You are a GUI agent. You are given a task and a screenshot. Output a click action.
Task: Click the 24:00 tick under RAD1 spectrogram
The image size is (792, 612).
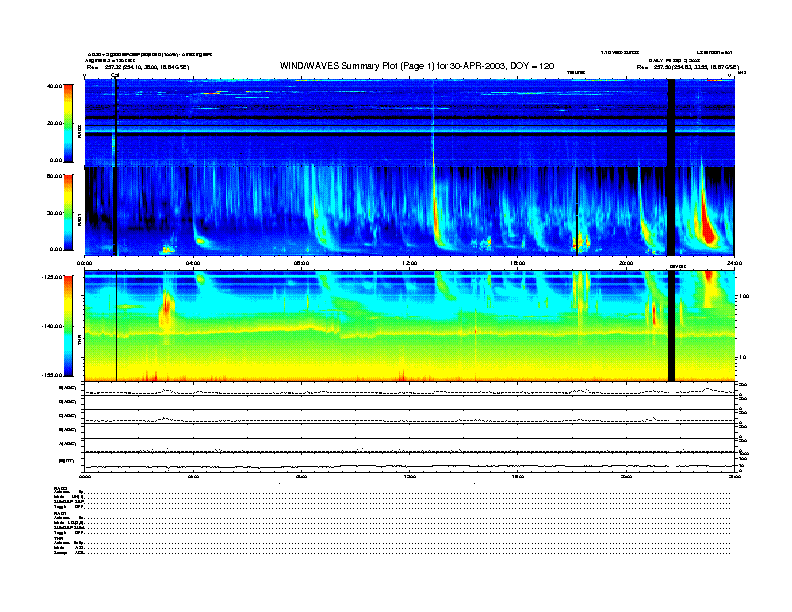[734, 263]
